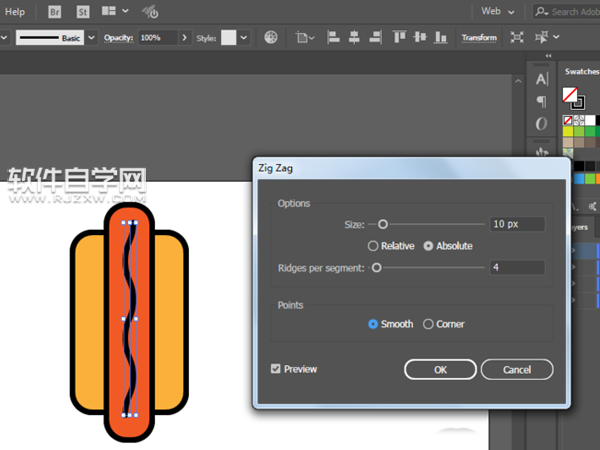The width and height of the screenshot is (600, 450).
Task: Cancel the Zig Zag dialog
Action: click(x=516, y=370)
